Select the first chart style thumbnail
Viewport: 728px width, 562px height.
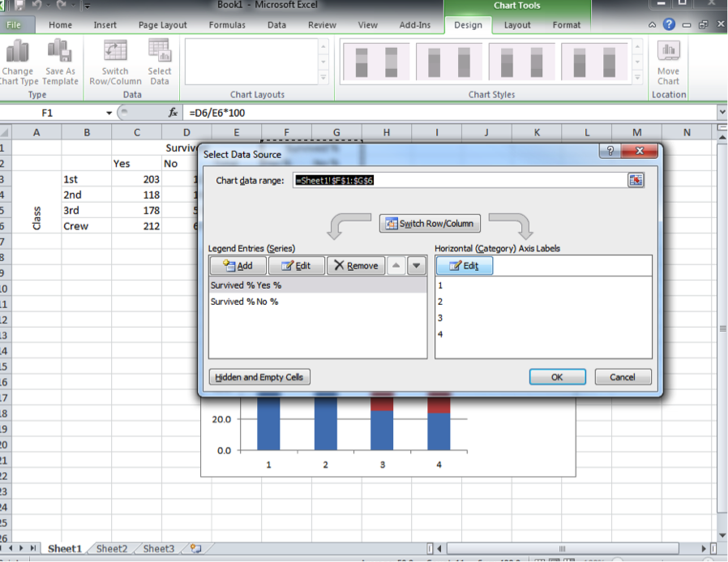click(375, 62)
